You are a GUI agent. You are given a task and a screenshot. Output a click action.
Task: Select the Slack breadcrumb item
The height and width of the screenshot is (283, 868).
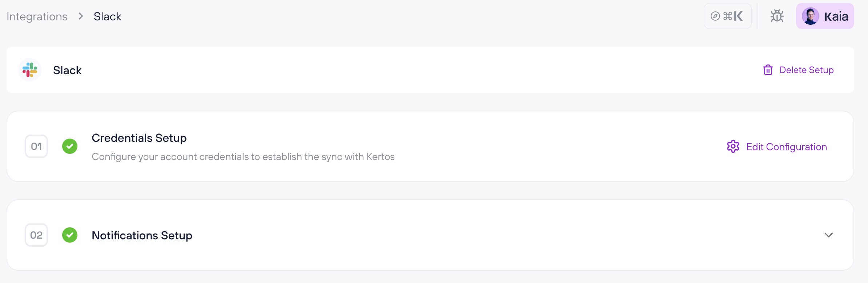point(107,16)
